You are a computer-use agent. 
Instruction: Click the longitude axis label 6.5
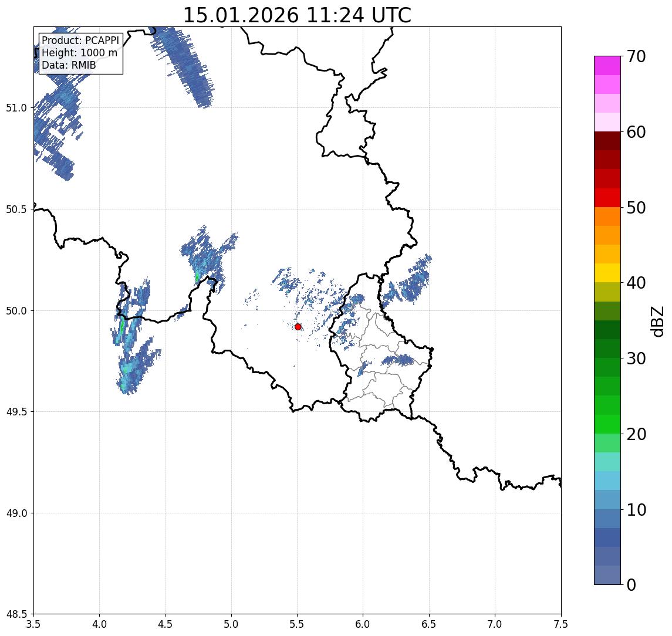pos(429,624)
